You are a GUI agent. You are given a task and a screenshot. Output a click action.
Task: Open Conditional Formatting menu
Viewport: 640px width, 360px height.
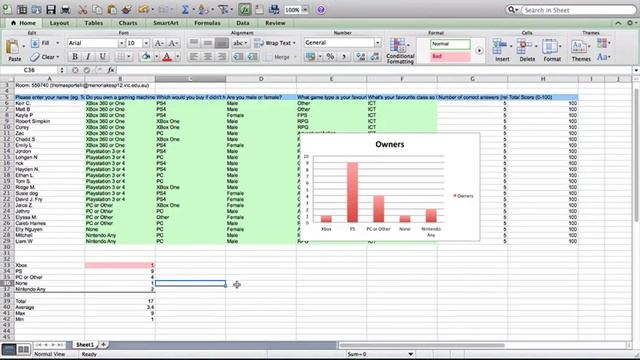(400, 50)
